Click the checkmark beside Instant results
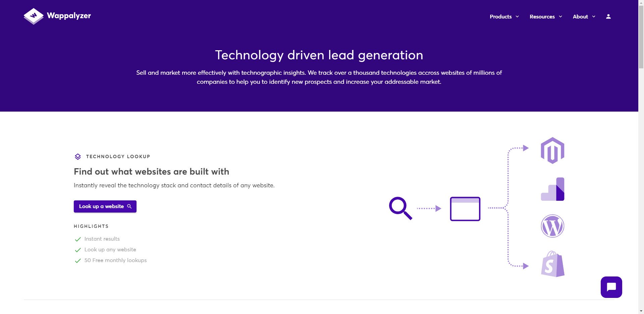 (x=78, y=239)
